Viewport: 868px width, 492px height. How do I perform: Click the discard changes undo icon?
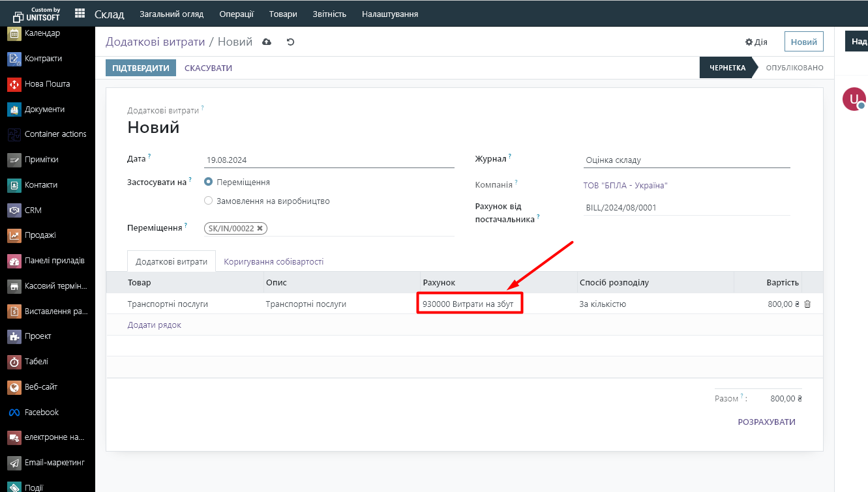[291, 42]
